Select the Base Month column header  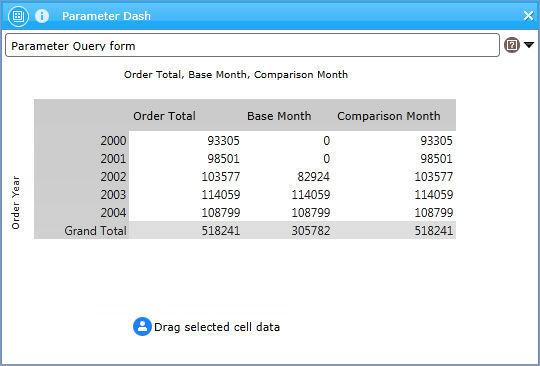click(x=279, y=116)
